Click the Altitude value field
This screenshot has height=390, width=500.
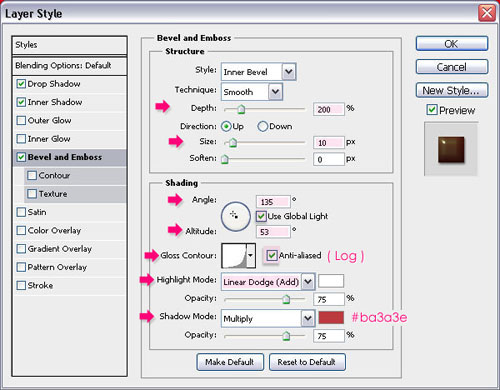(x=273, y=232)
